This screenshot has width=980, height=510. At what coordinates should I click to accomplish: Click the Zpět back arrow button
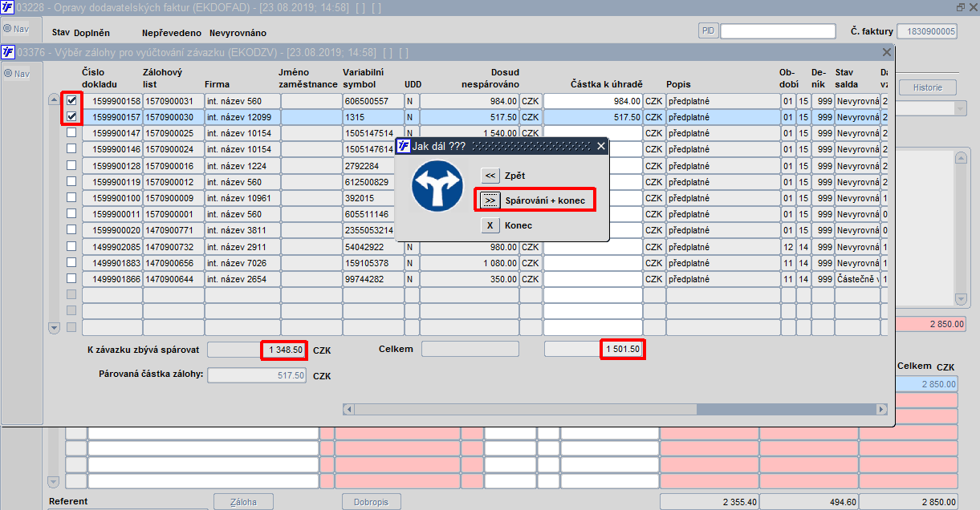(x=490, y=176)
